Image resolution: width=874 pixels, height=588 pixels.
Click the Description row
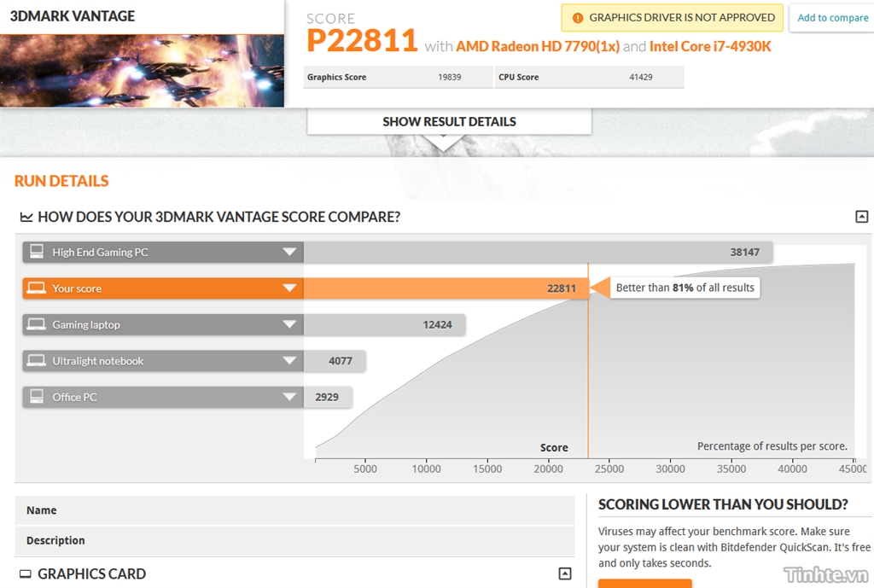(x=294, y=540)
